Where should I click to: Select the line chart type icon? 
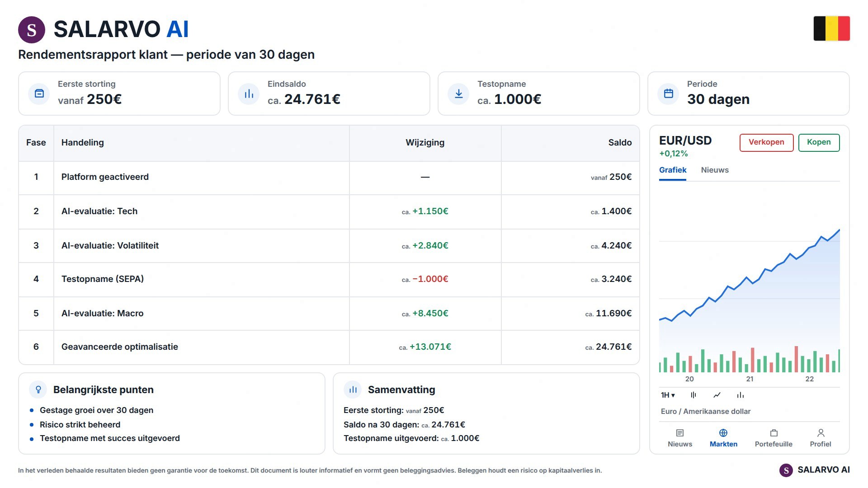717,395
